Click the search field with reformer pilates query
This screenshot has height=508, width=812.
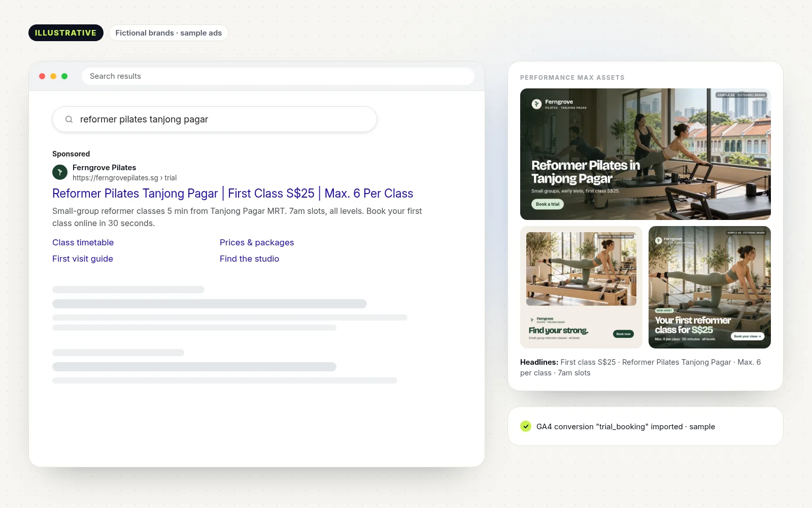[x=215, y=119]
